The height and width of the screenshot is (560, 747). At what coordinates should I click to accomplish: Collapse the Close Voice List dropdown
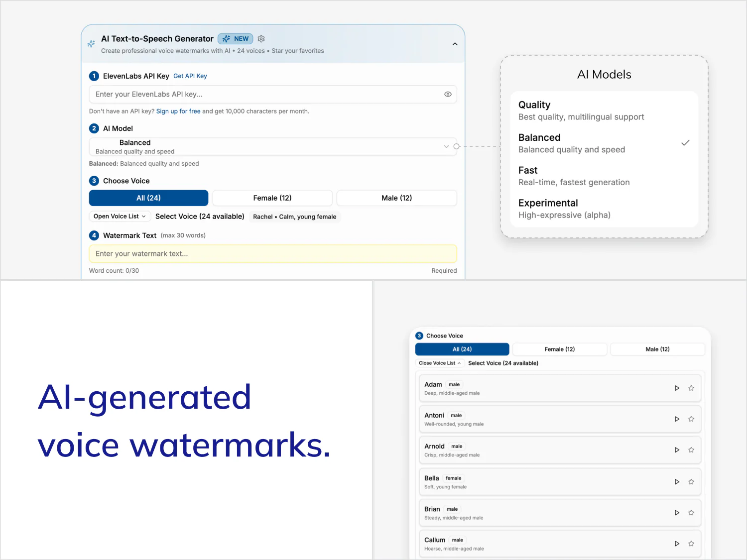[x=440, y=363]
